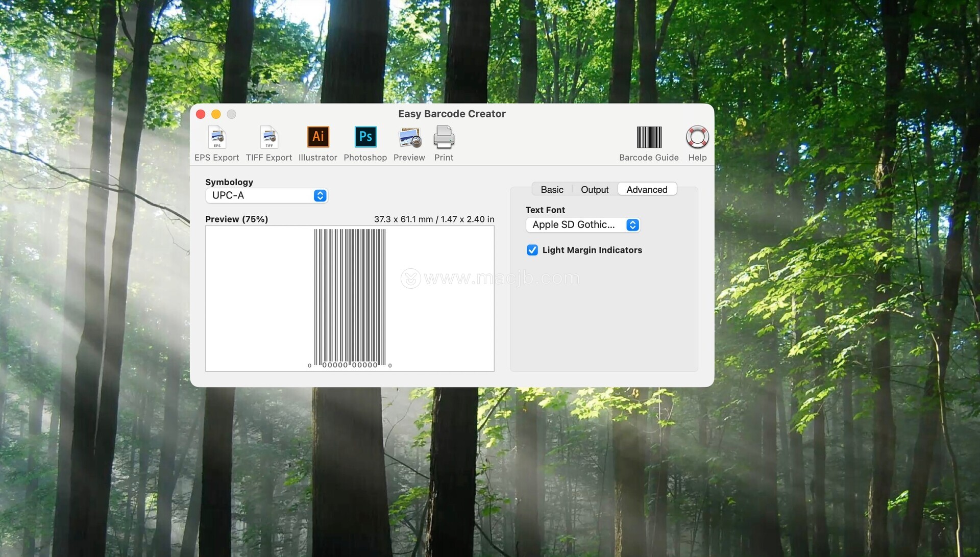This screenshot has height=557, width=980.
Task: Switch to the Output tab
Action: click(595, 190)
